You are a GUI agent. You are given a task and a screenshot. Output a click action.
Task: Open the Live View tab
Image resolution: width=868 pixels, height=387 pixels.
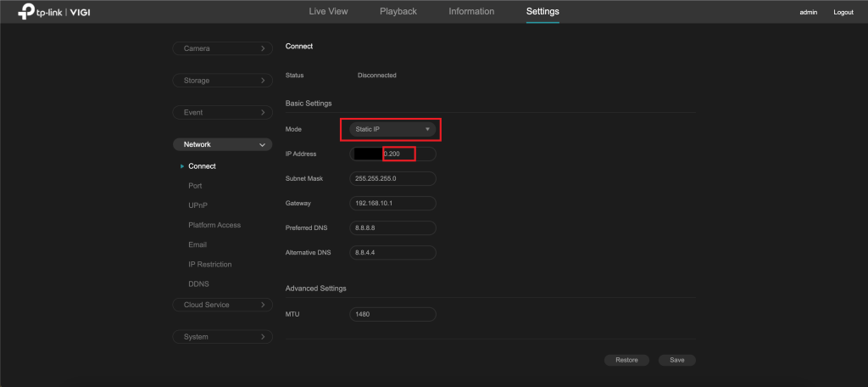(328, 11)
